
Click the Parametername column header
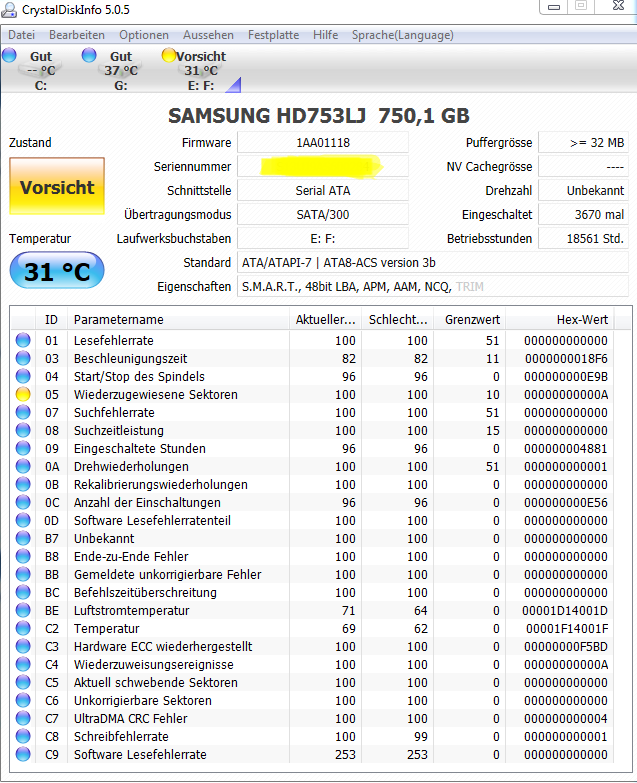tap(178, 320)
